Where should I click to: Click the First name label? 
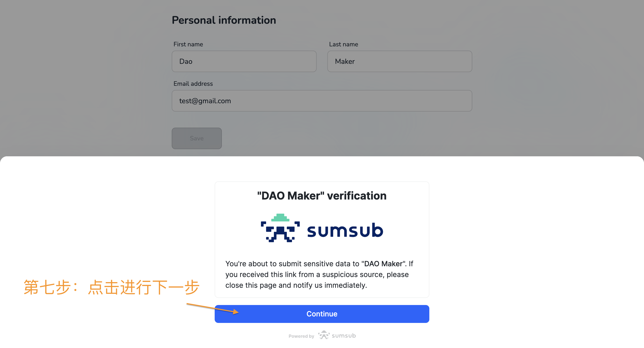(188, 44)
